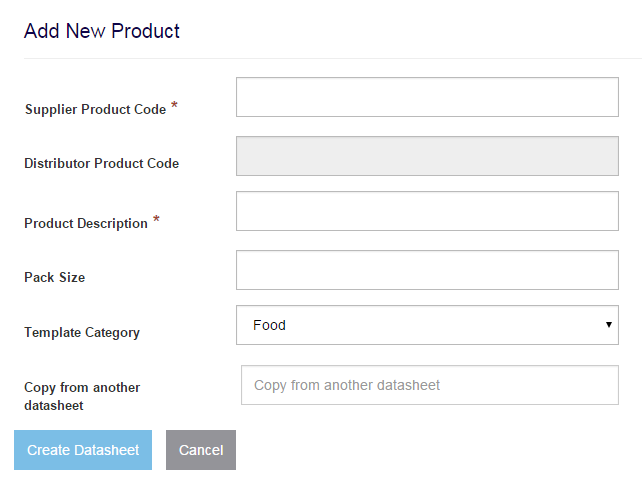This screenshot has height=488, width=642.
Task: Click the Add New Product heading
Action: tap(102, 31)
